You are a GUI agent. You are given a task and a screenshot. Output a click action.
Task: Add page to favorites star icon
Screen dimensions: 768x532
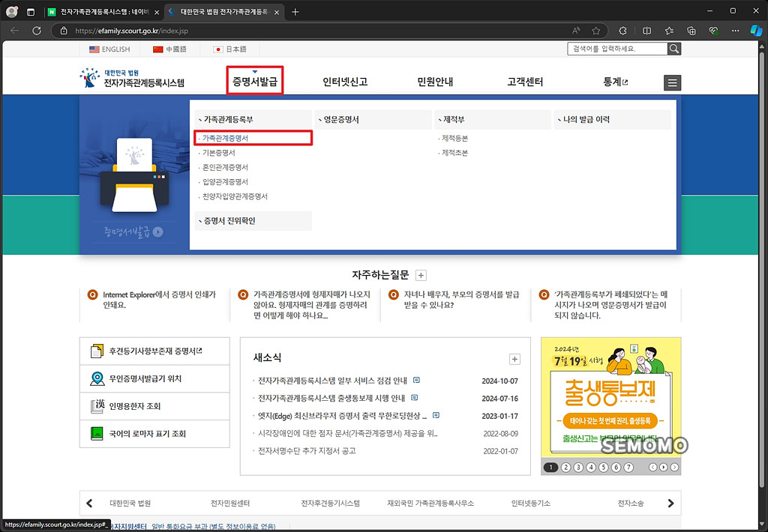coord(595,31)
